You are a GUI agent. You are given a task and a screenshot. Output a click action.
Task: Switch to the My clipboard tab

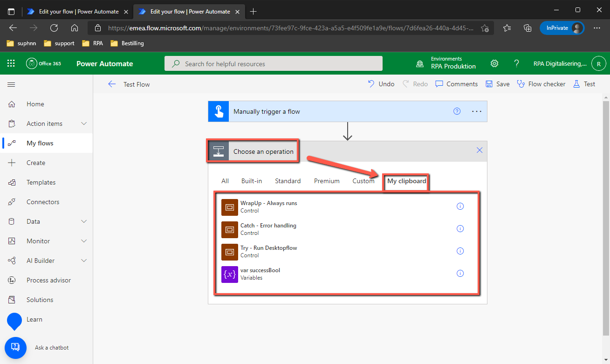point(407,181)
